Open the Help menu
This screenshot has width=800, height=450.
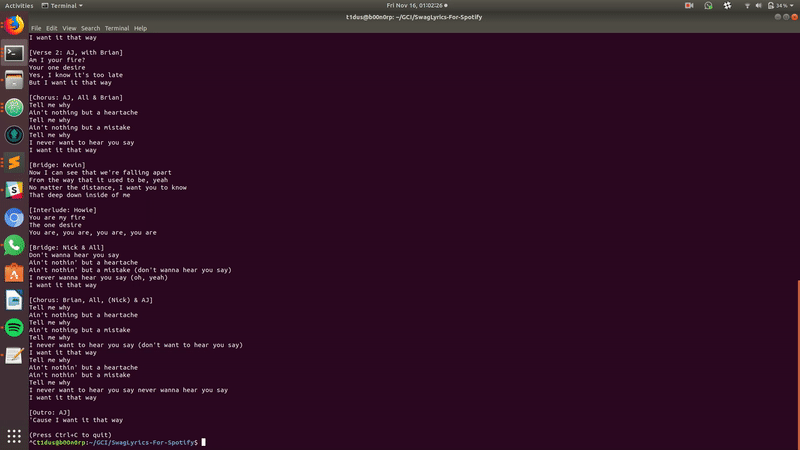coord(140,29)
